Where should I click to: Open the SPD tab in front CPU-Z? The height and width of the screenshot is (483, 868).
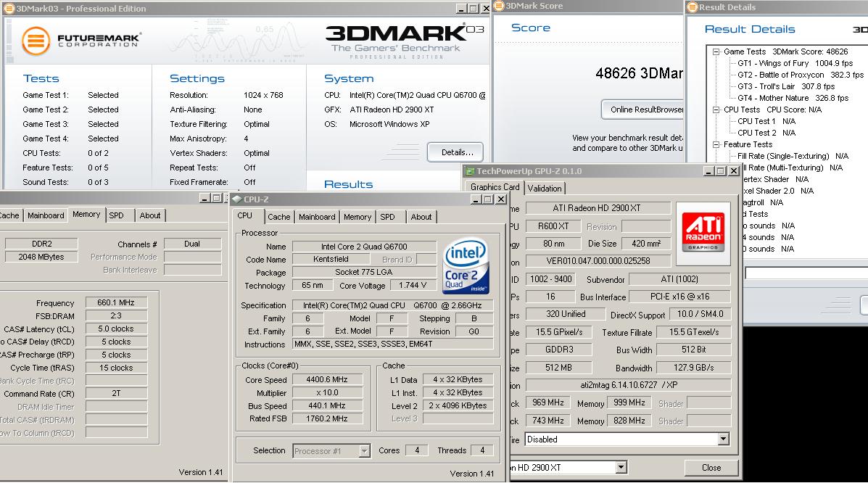tap(387, 217)
